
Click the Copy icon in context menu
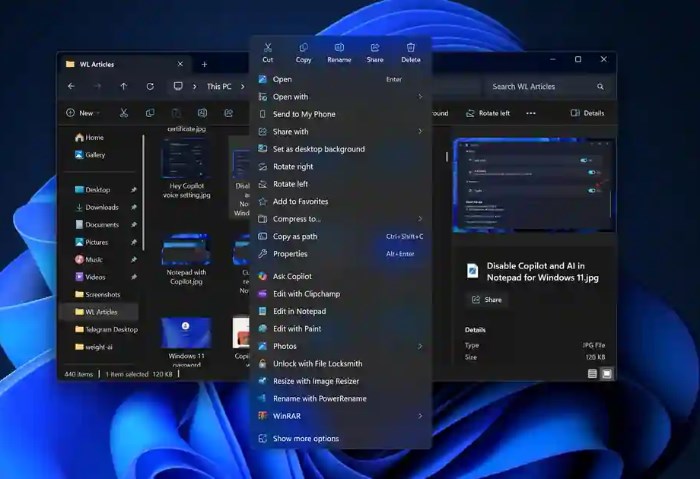(303, 52)
